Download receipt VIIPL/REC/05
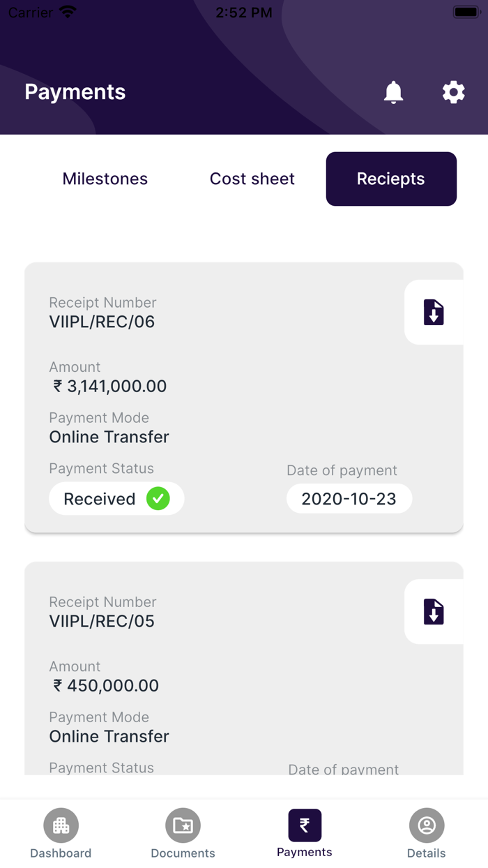This screenshot has height=868, width=488. [434, 612]
